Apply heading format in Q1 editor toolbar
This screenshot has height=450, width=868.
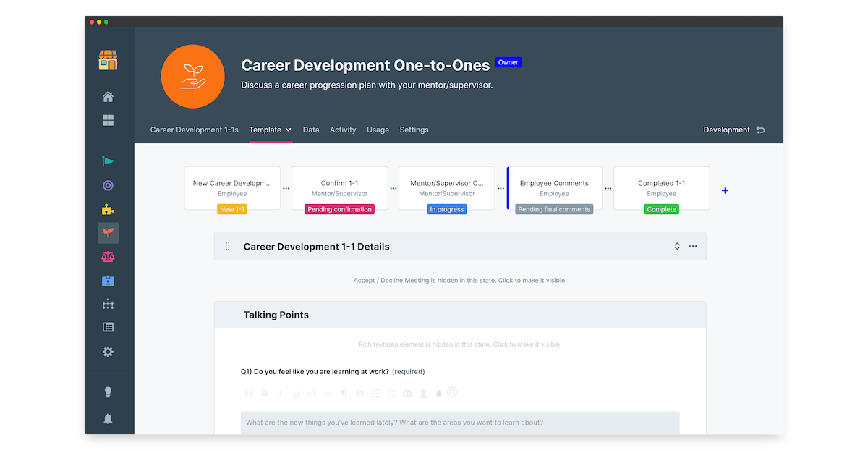tap(249, 394)
